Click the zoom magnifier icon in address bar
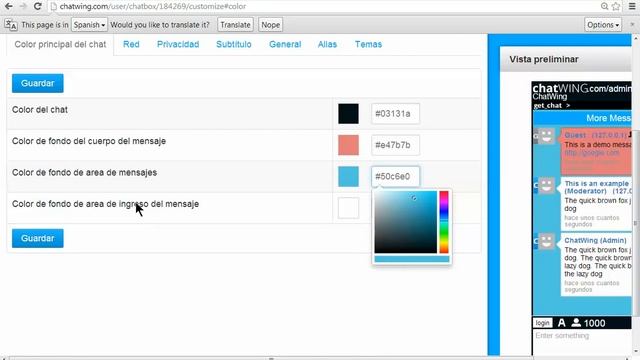The image size is (640, 360). click(604, 6)
